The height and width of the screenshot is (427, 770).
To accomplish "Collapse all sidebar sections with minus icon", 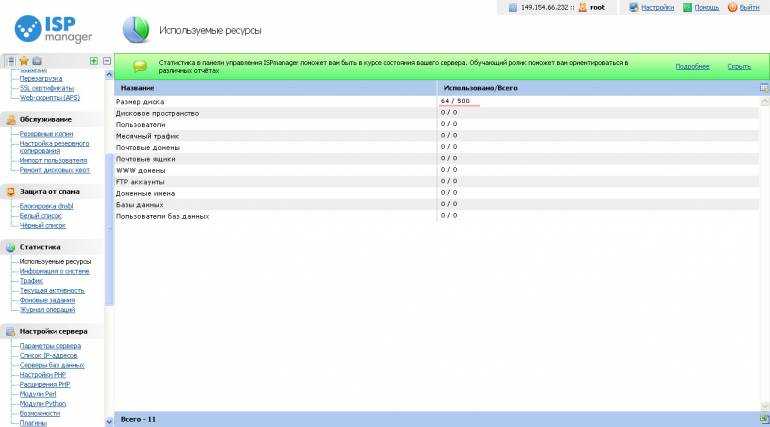I will click(x=106, y=61).
